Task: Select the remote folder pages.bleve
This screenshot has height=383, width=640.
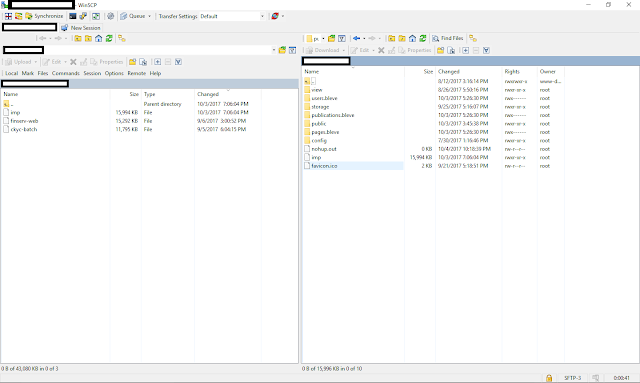Action: pyautogui.click(x=325, y=132)
